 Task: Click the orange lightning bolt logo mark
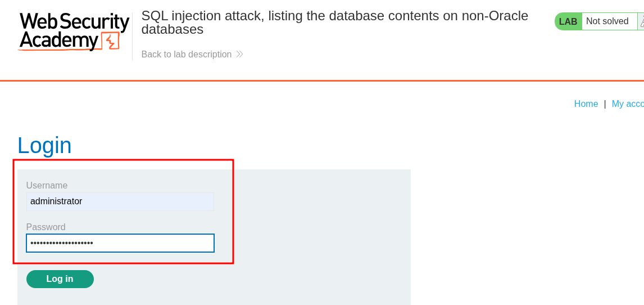[111, 41]
